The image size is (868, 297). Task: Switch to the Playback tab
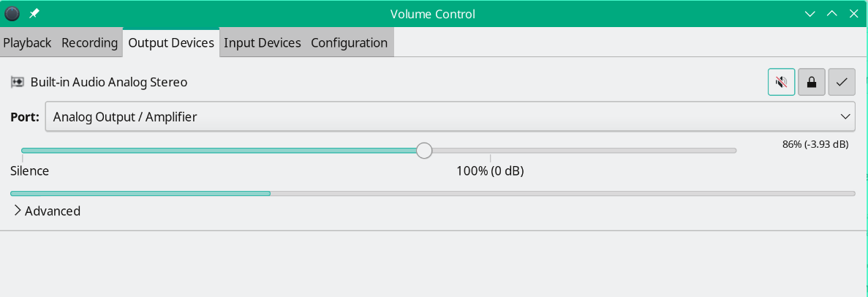pyautogui.click(x=27, y=43)
